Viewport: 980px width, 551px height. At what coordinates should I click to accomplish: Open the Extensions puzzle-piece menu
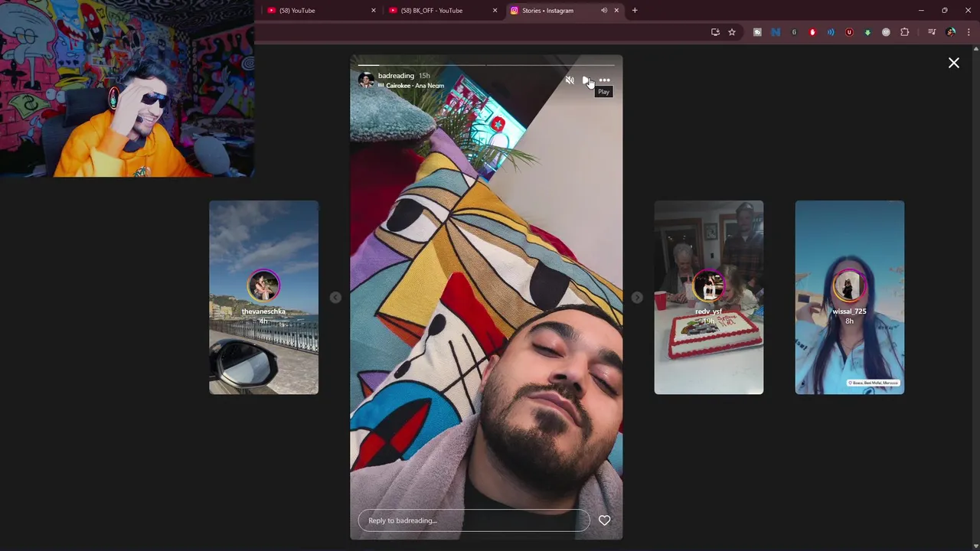904,32
